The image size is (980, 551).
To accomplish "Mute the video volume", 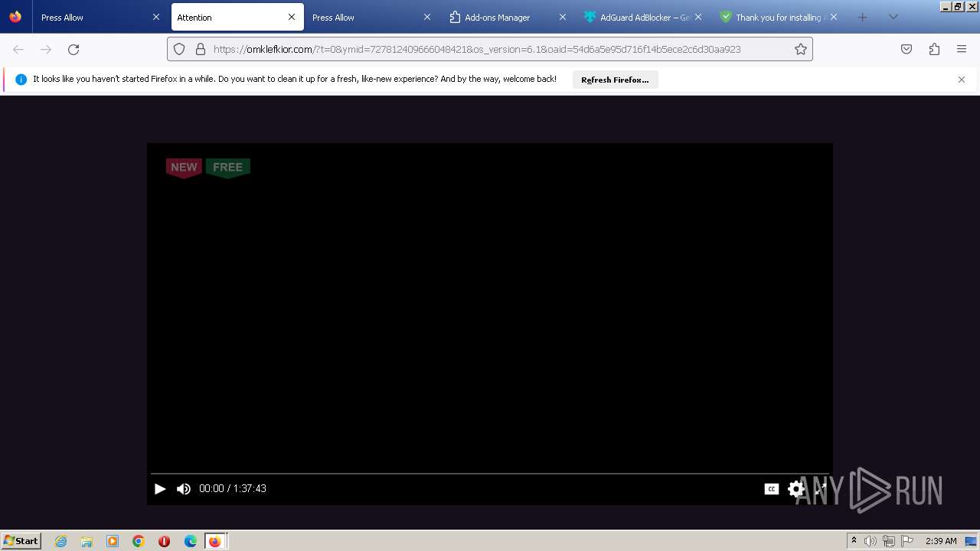I will point(184,488).
